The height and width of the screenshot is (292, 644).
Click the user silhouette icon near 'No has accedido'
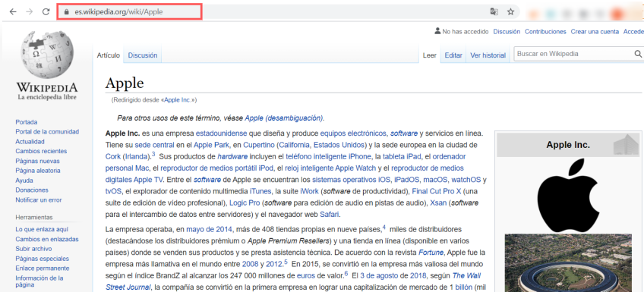click(437, 32)
